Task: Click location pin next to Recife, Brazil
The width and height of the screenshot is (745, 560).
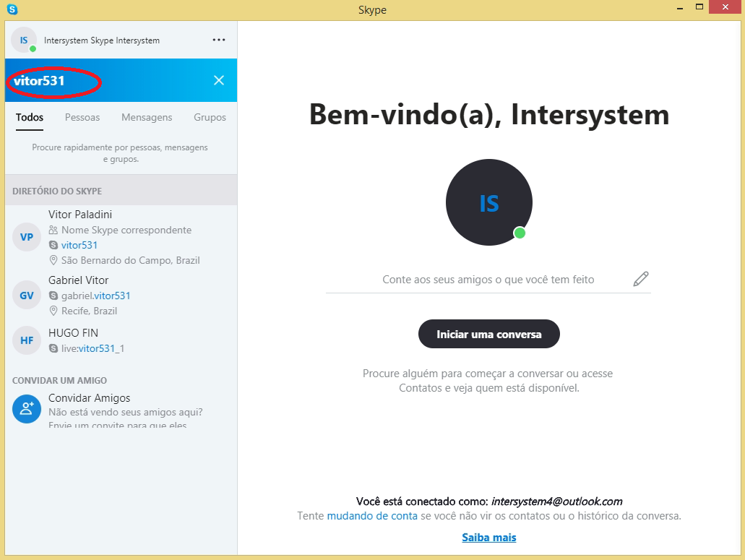Action: coord(53,311)
